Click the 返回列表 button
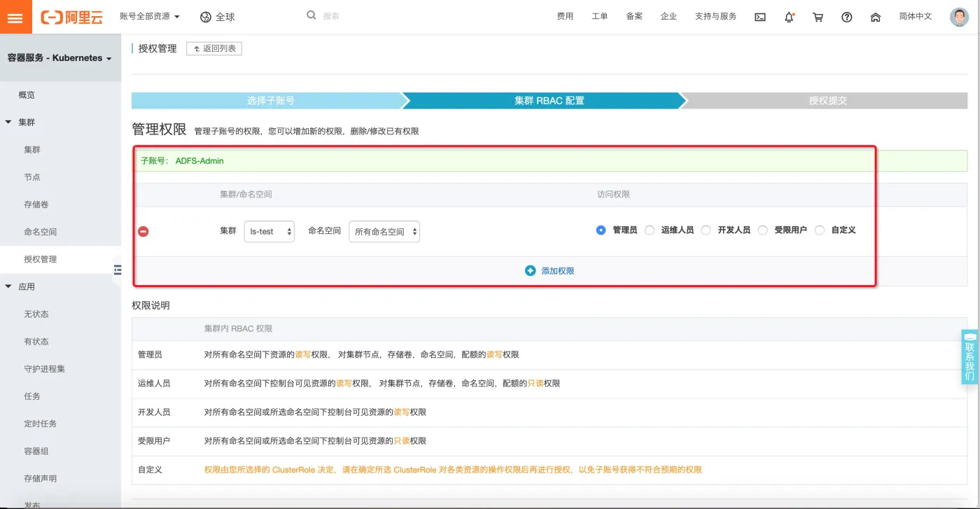The height and width of the screenshot is (509, 980). (214, 48)
